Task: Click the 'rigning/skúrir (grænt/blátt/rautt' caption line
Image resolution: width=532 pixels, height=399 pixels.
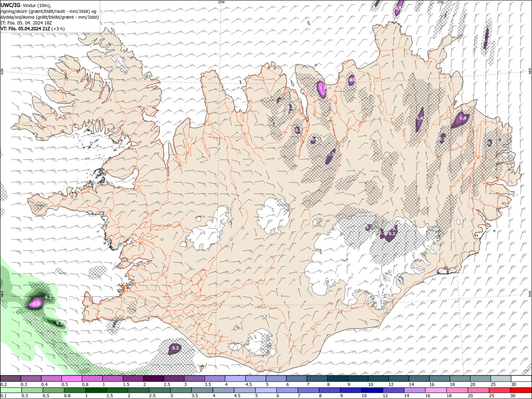Action: pos(48,11)
